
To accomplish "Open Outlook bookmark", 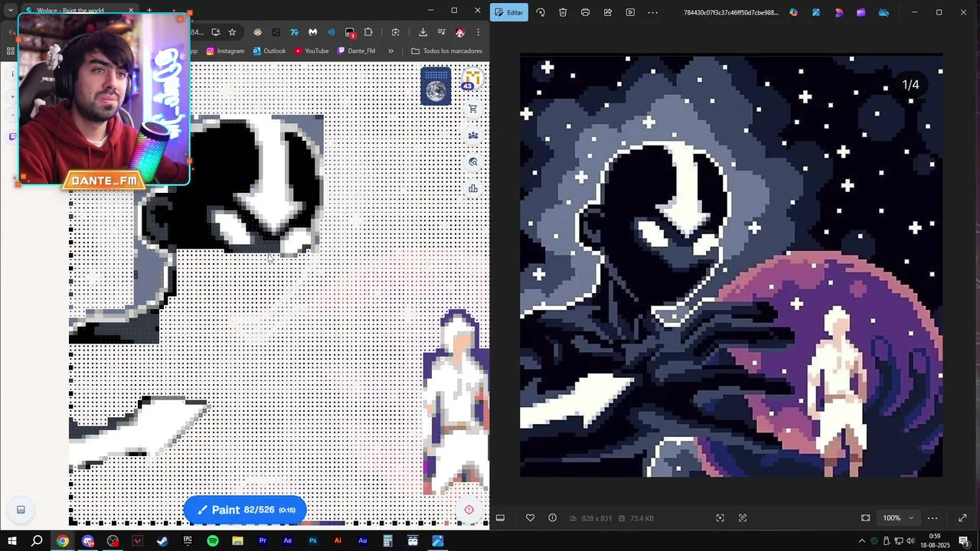I will pyautogui.click(x=268, y=51).
